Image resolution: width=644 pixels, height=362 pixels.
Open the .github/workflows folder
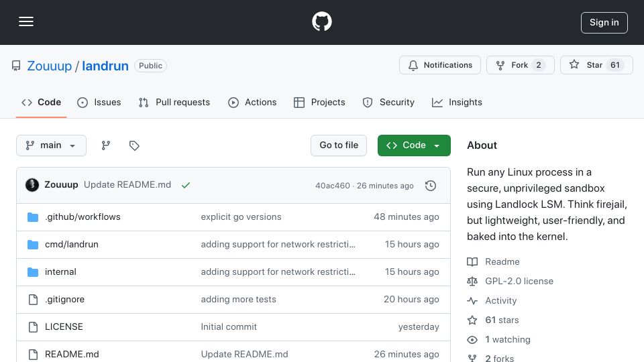point(83,217)
